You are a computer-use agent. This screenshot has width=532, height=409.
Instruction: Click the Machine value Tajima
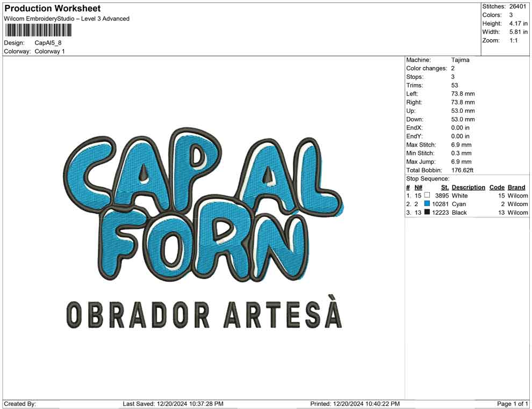tap(459, 60)
